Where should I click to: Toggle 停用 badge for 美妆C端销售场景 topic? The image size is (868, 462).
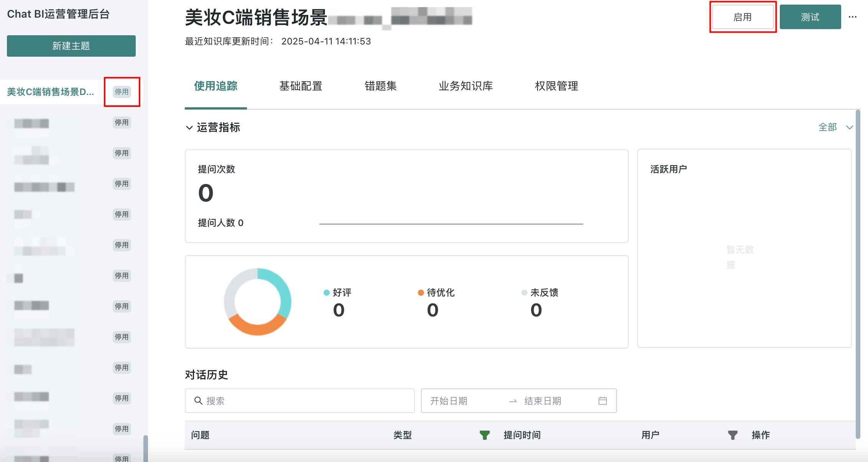click(122, 92)
